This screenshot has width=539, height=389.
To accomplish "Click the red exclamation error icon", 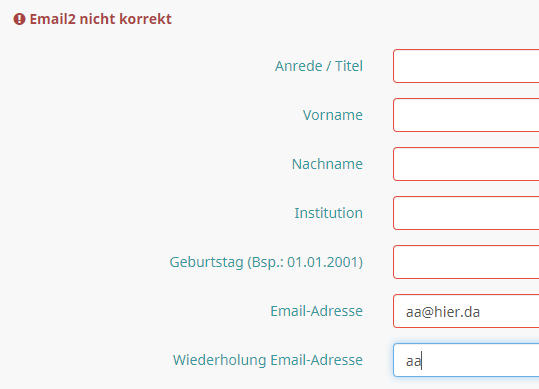I will click(x=19, y=19).
